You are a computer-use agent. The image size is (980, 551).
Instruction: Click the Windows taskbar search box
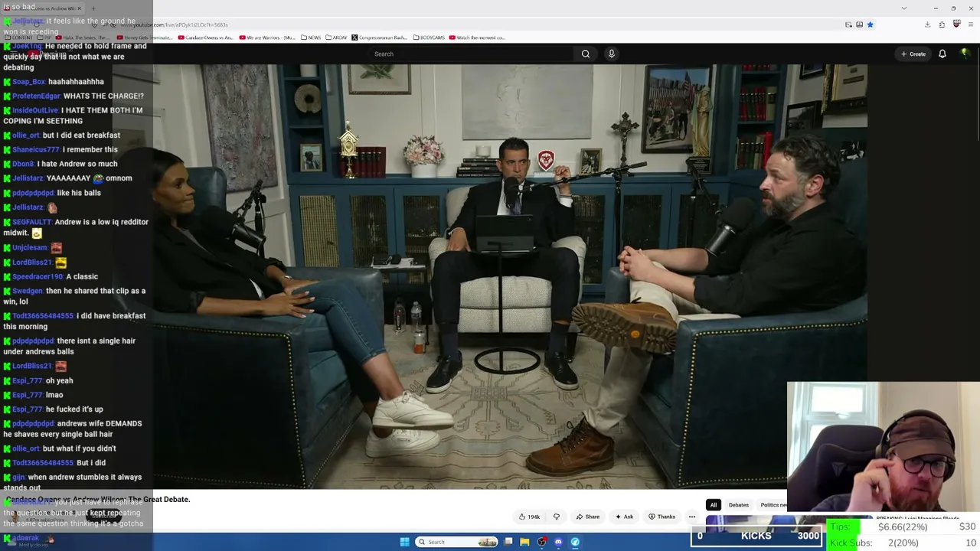pyautogui.click(x=457, y=542)
